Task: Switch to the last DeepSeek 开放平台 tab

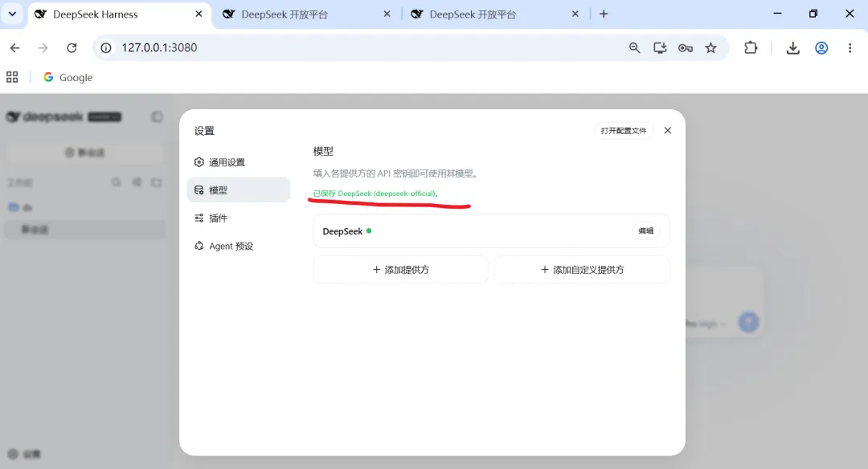Action: tap(493, 14)
